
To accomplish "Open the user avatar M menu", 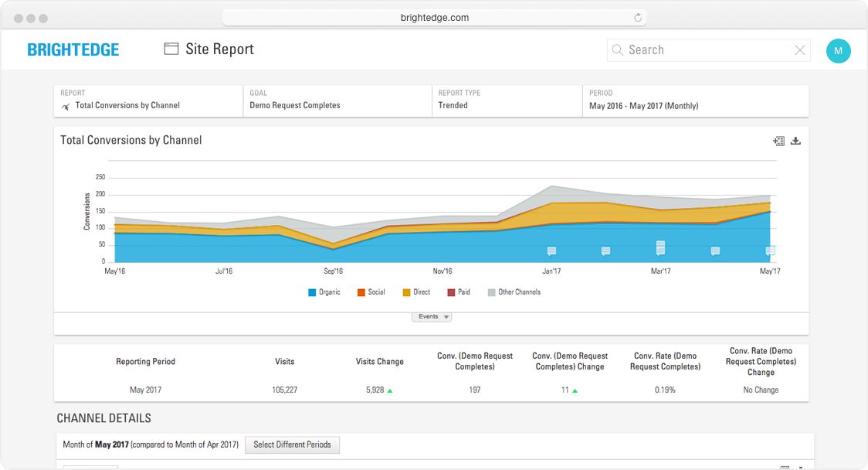I will pyautogui.click(x=838, y=51).
